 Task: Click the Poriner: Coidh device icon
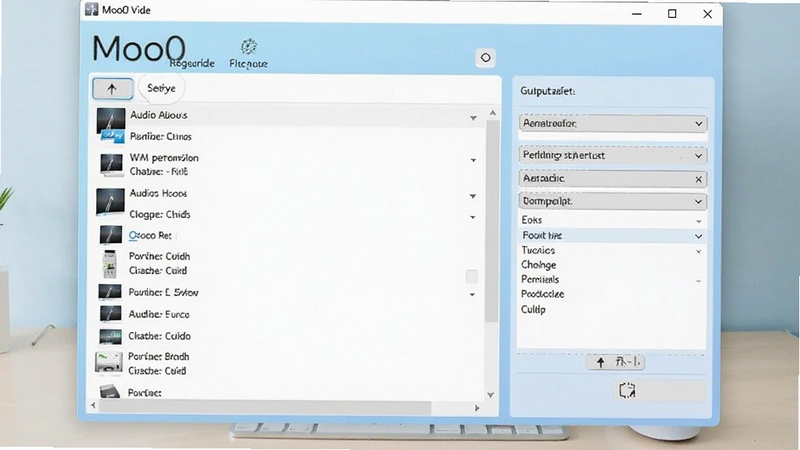point(110,264)
